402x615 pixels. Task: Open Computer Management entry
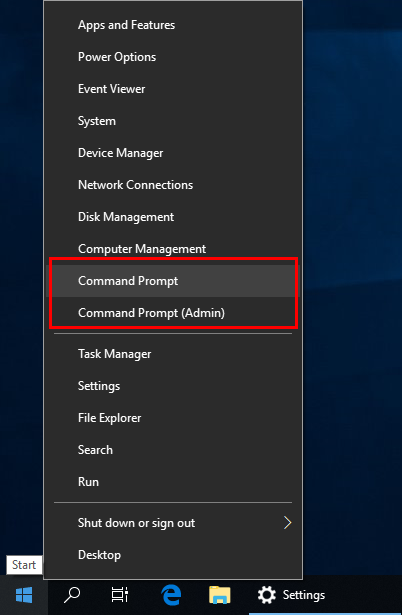pyautogui.click(x=173, y=249)
